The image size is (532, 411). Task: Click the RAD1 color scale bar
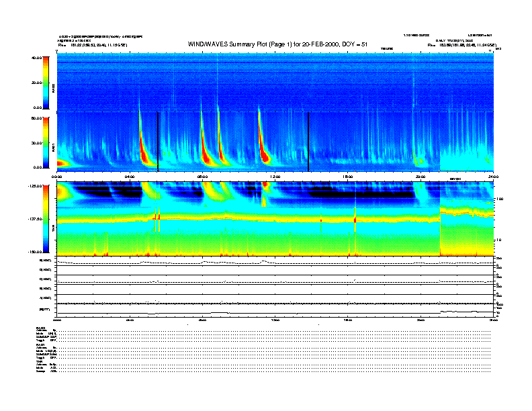pos(44,142)
